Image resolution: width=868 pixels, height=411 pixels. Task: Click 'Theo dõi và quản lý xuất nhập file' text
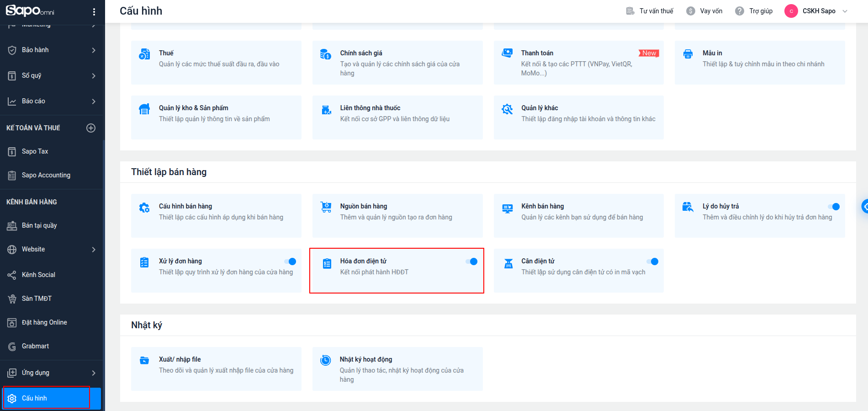[x=226, y=370]
